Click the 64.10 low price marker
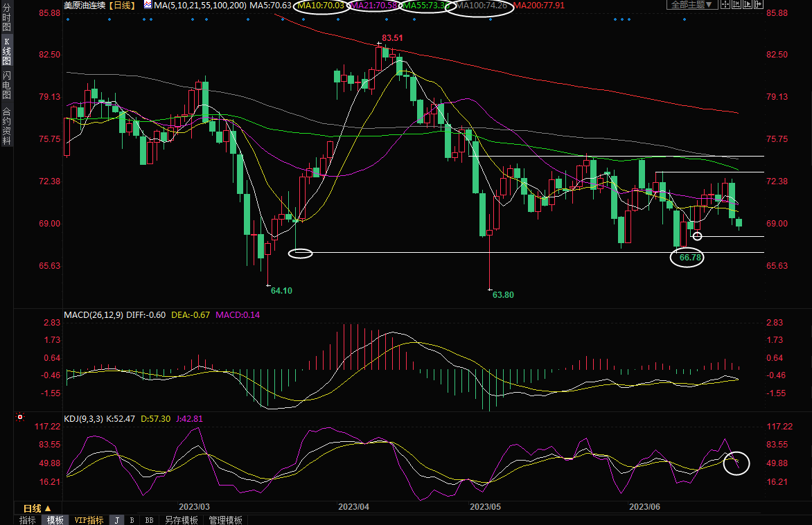This screenshot has width=812, height=525. point(281,291)
